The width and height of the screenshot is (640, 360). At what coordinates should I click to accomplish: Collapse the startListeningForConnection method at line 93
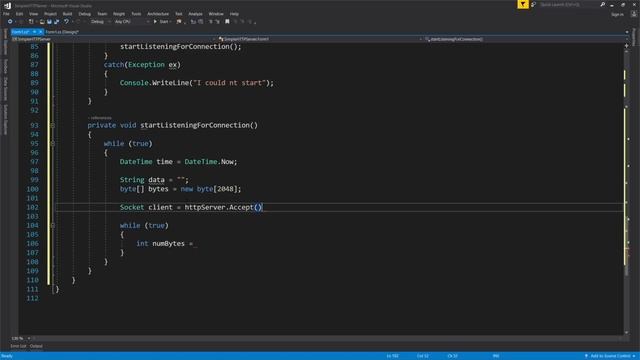point(53,125)
